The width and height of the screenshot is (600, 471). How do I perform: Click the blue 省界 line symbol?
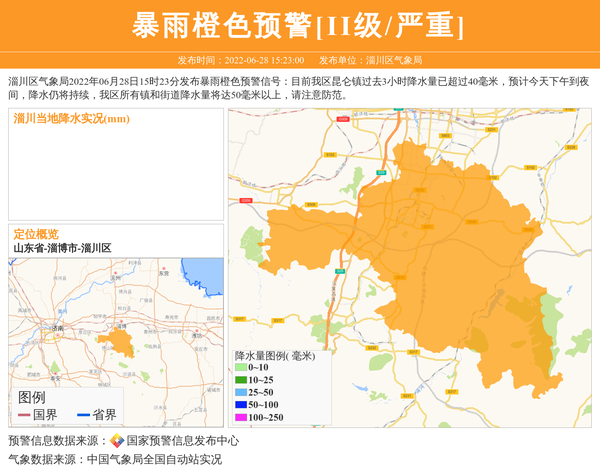83,415
